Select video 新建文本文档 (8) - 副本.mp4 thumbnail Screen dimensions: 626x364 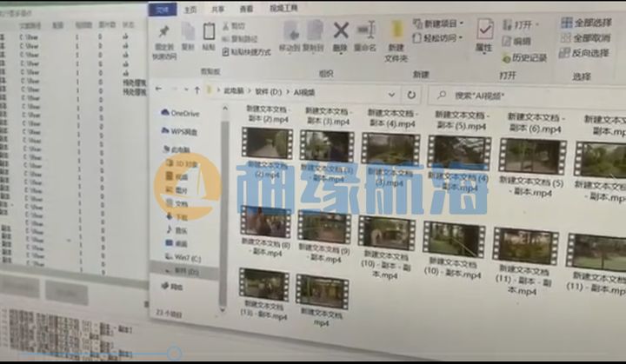click(x=265, y=222)
